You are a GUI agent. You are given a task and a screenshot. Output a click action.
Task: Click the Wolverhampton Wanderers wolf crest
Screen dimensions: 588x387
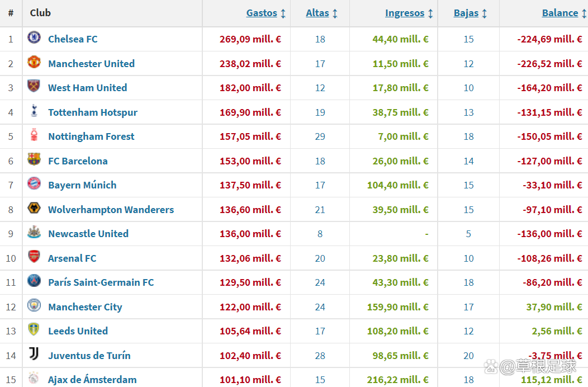[x=34, y=209]
